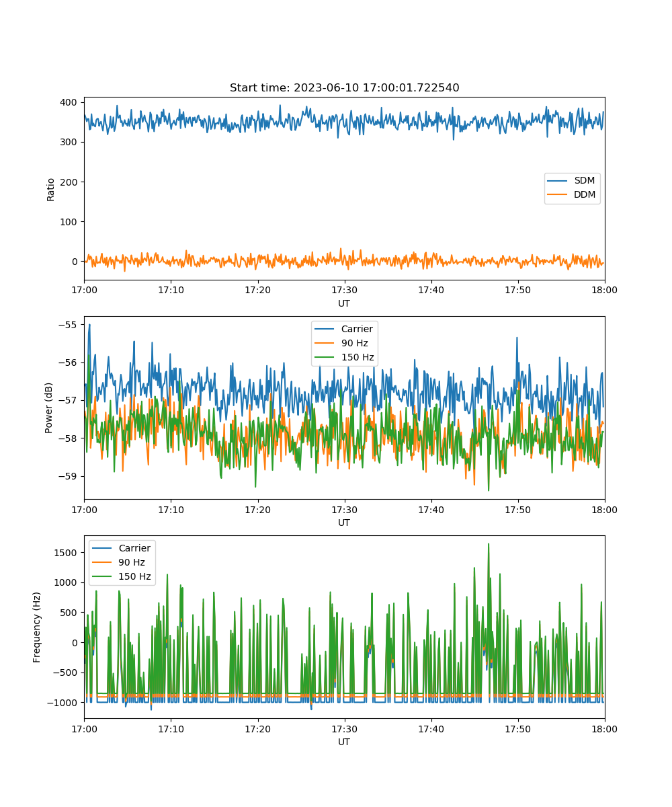
Task: Click the "UT" label under the Ratio plot
Action: pyautogui.click(x=344, y=304)
